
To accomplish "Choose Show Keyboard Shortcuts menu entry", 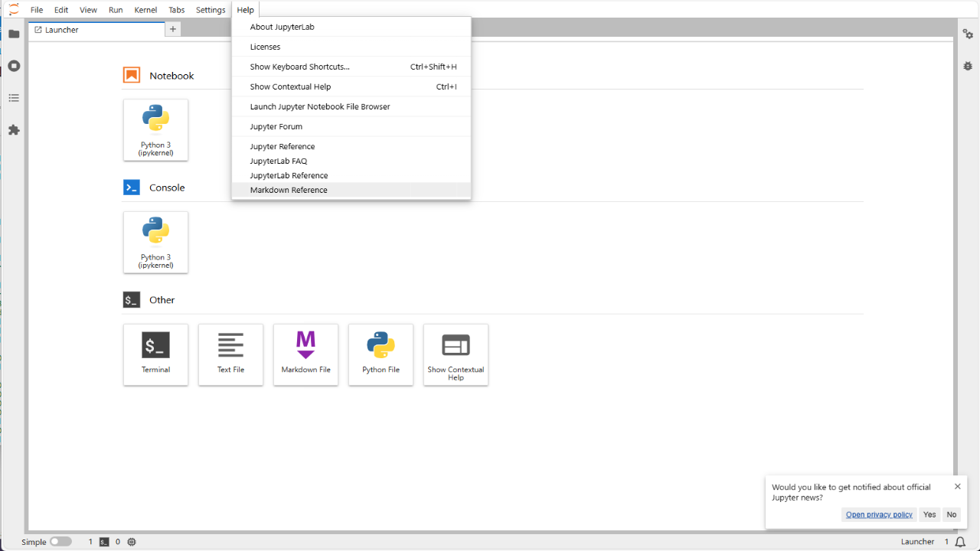I will pyautogui.click(x=299, y=67).
